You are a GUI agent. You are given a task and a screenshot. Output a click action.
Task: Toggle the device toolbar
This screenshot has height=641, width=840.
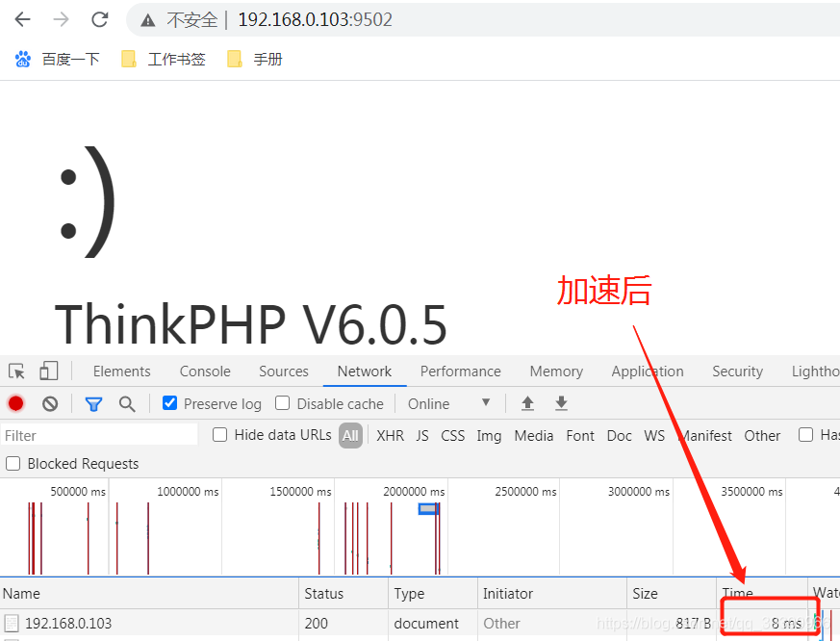(48, 371)
